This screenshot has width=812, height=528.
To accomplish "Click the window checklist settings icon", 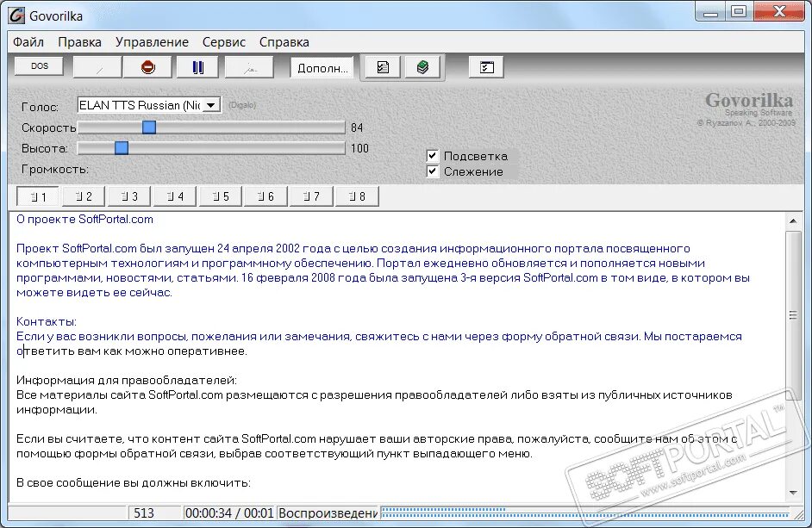I will click(x=486, y=67).
